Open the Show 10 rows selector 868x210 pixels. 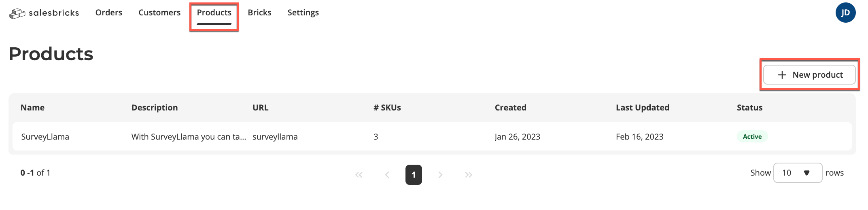click(798, 173)
